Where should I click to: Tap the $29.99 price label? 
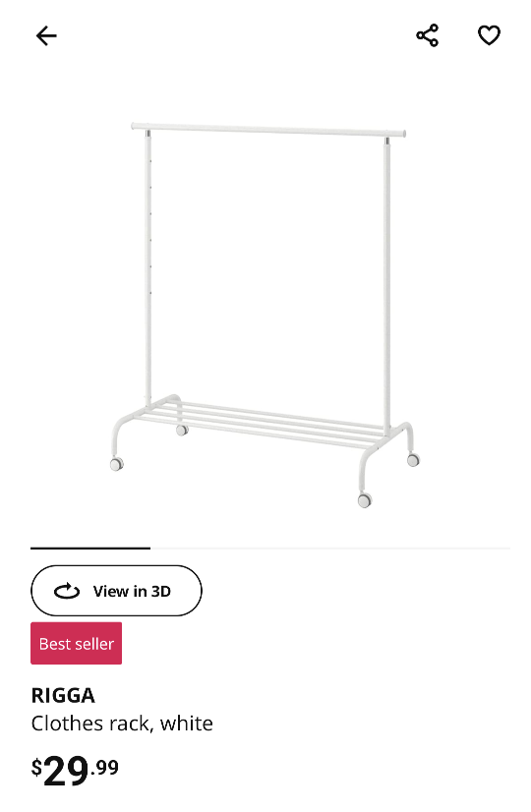point(75,770)
